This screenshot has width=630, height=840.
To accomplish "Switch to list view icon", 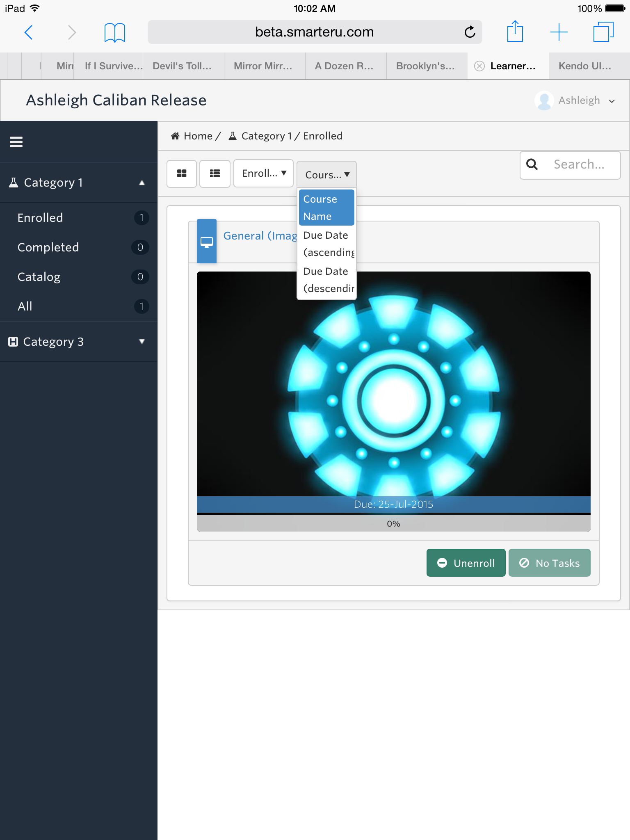I will (x=215, y=173).
